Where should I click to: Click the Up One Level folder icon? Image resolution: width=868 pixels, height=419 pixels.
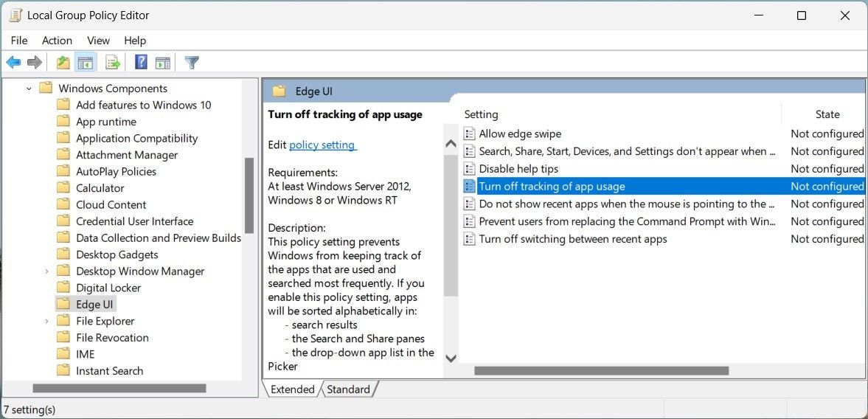point(63,63)
